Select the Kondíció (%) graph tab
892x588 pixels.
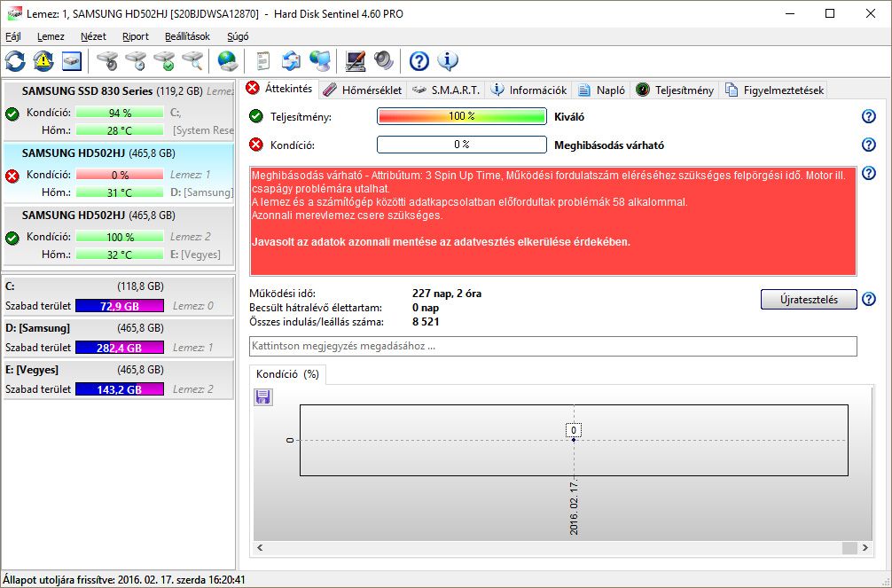pos(287,374)
